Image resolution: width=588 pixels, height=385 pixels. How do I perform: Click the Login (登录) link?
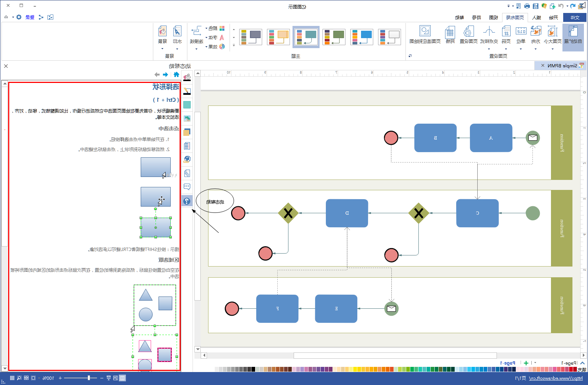[30, 17]
